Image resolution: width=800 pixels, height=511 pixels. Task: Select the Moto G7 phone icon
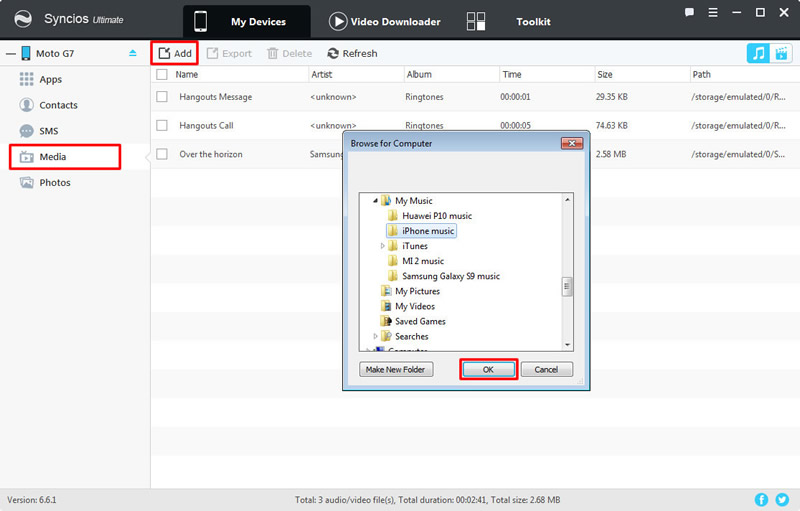coord(26,53)
